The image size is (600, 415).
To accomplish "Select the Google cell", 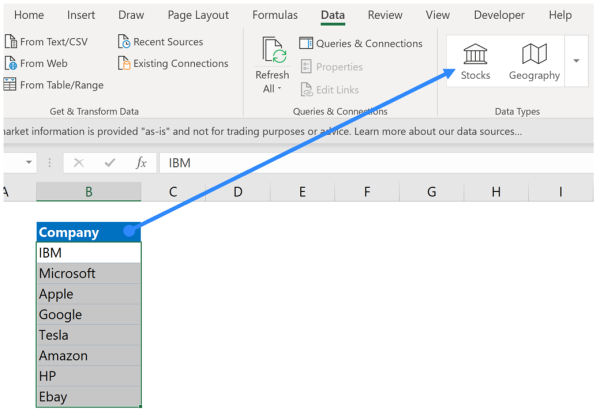I will pyautogui.click(x=89, y=314).
